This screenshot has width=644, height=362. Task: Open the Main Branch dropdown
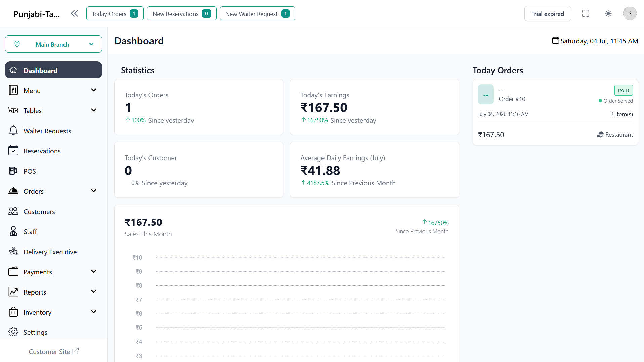click(x=53, y=44)
